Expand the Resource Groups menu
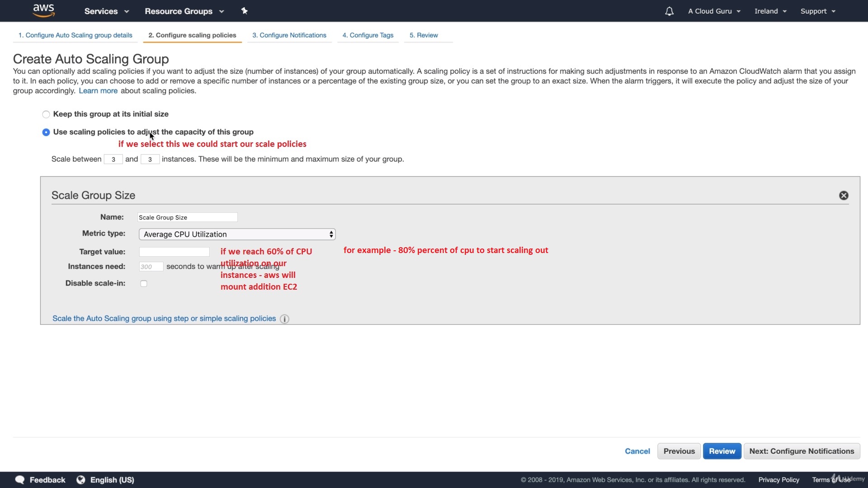Screen dimensions: 868x488 (x=184, y=11)
